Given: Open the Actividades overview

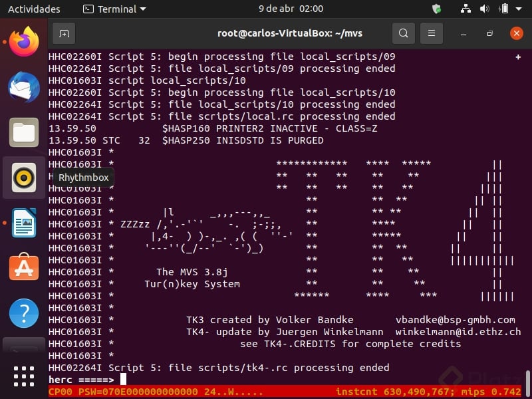Looking at the screenshot, I should click(x=34, y=9).
